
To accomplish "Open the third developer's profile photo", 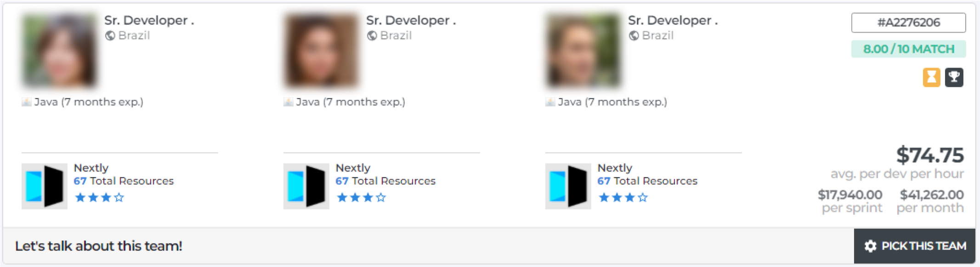I will [x=583, y=50].
